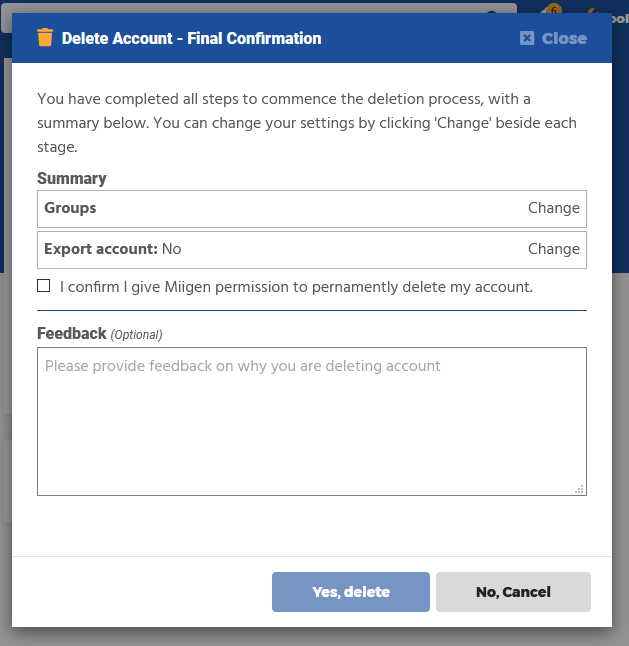This screenshot has height=646, width=629.
Task: Click the Feedback (Optional) label
Action: [x=99, y=334]
